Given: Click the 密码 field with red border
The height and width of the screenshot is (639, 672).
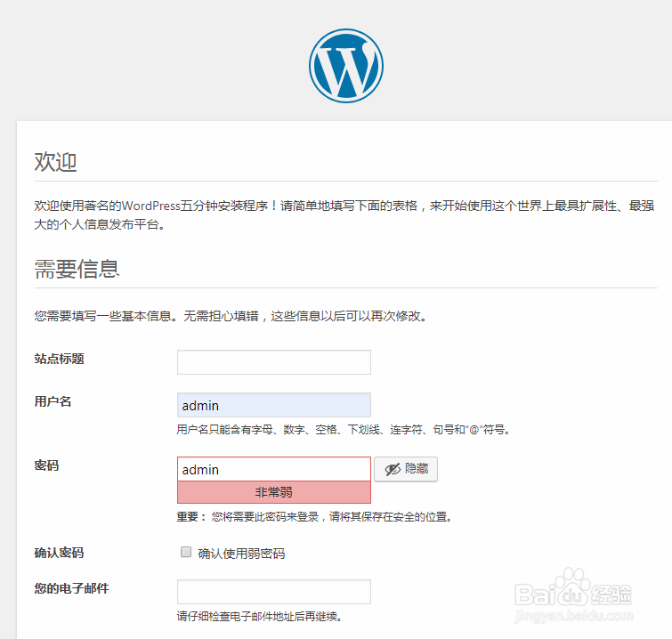Looking at the screenshot, I should coord(274,469).
